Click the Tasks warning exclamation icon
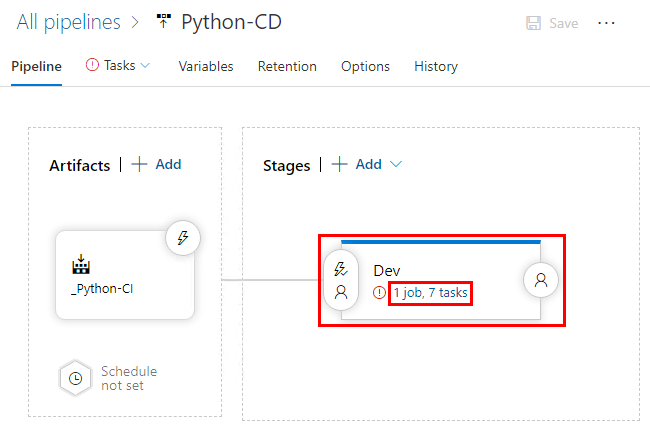 point(93,65)
